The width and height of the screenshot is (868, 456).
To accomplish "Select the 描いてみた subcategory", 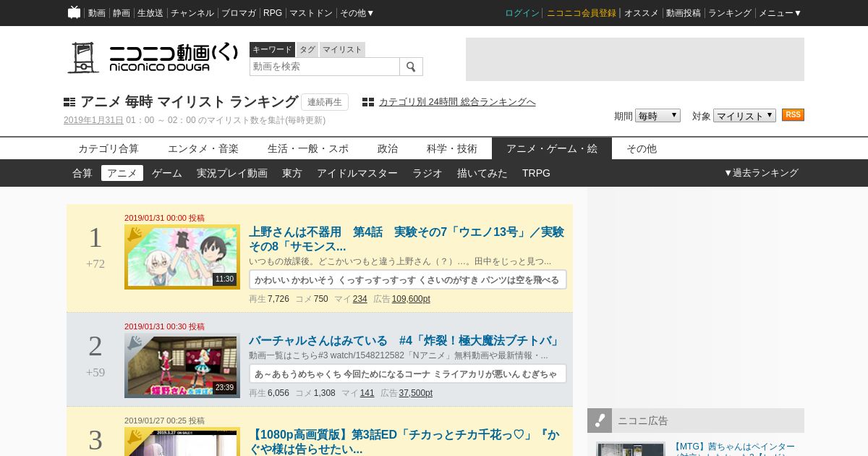I will pyautogui.click(x=482, y=173).
